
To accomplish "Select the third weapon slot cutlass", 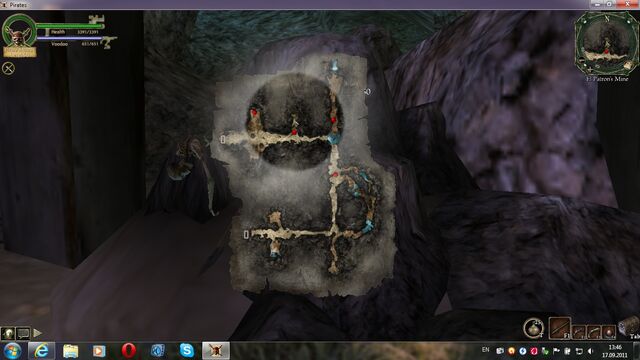I will [594, 331].
